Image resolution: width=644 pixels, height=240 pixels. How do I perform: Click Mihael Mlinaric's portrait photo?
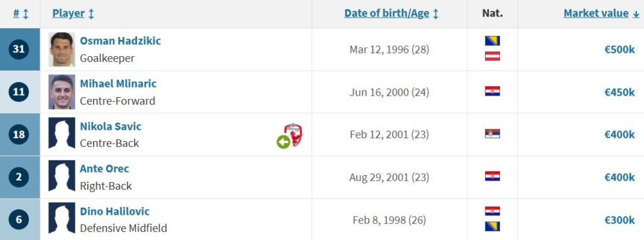coord(62,92)
